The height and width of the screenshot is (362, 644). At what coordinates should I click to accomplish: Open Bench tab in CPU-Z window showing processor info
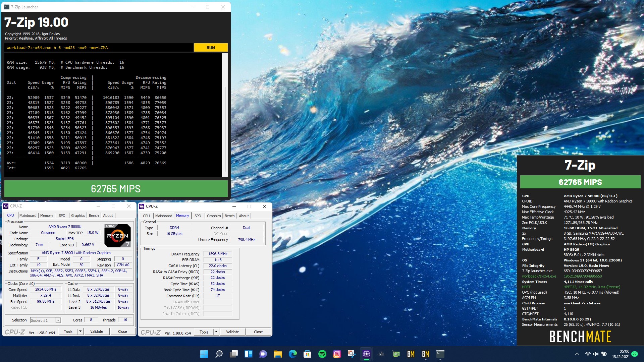(x=94, y=216)
